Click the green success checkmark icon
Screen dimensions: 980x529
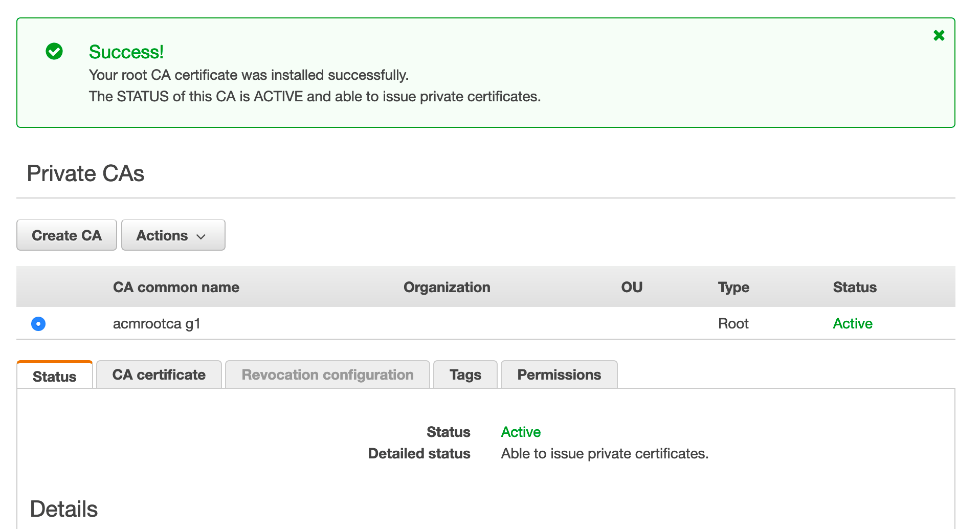pos(54,51)
